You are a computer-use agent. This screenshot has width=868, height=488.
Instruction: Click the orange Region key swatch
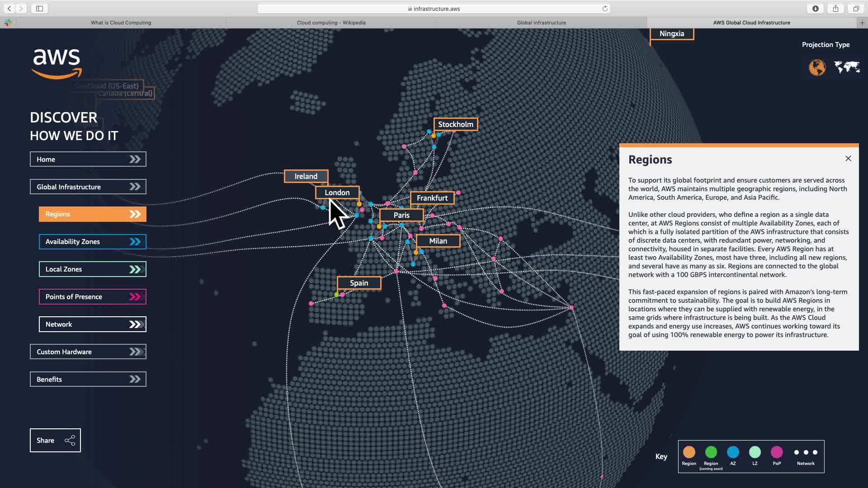[x=689, y=452]
